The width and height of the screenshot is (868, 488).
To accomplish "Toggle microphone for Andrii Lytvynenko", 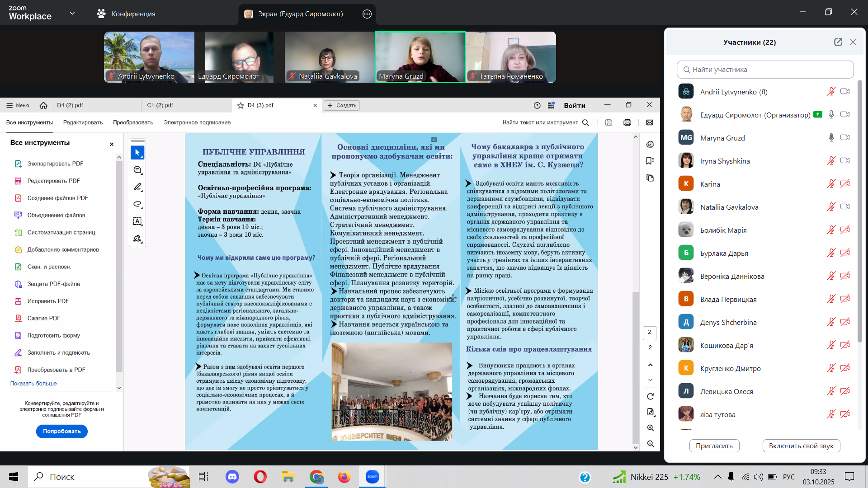I will [x=831, y=92].
